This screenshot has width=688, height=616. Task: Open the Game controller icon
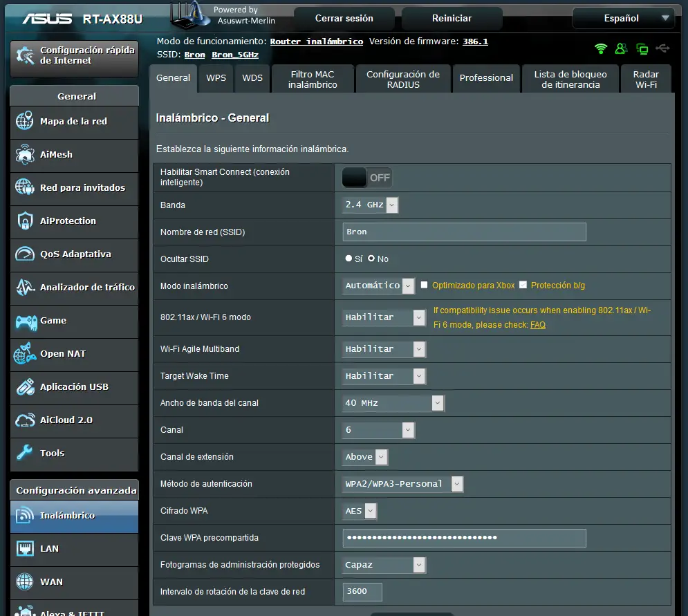[25, 321]
